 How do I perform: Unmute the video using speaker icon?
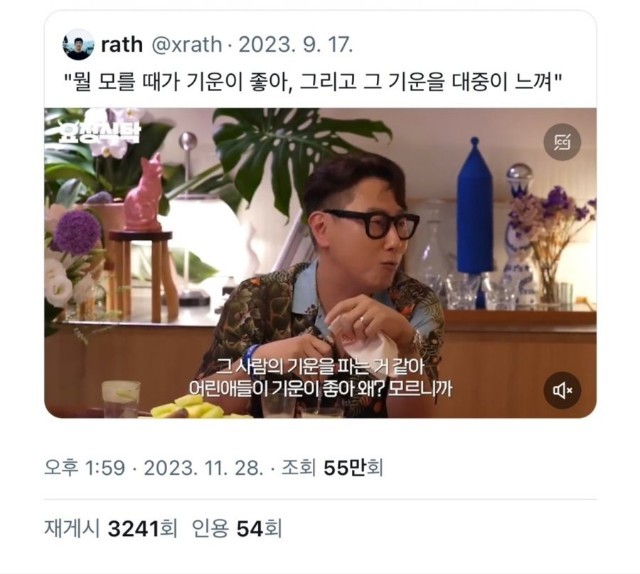(562, 390)
